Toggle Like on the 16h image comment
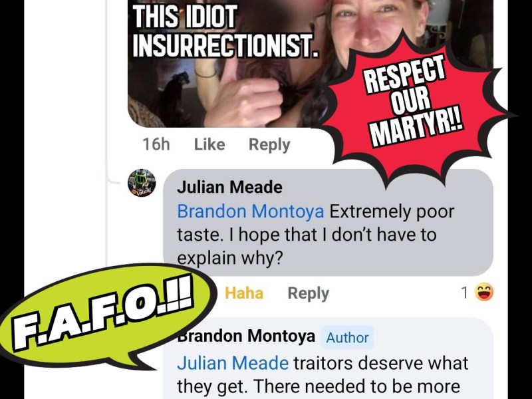532x399 pixels. tap(209, 144)
